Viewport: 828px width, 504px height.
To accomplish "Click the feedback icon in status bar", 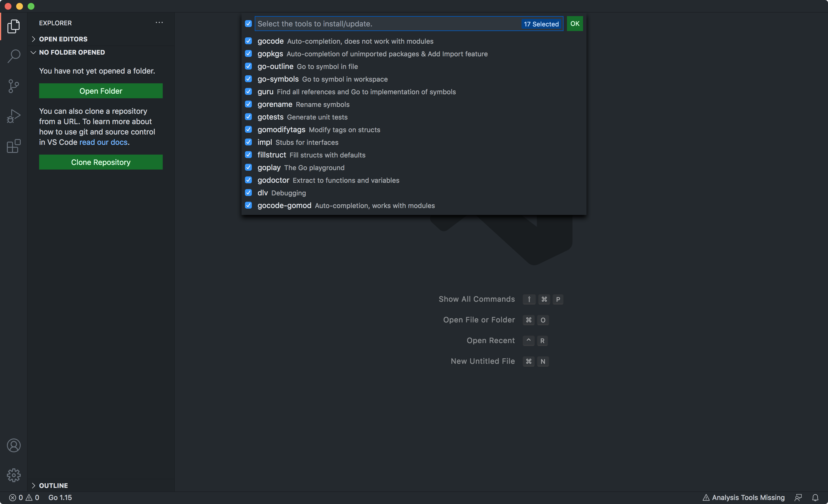I will [x=798, y=497].
